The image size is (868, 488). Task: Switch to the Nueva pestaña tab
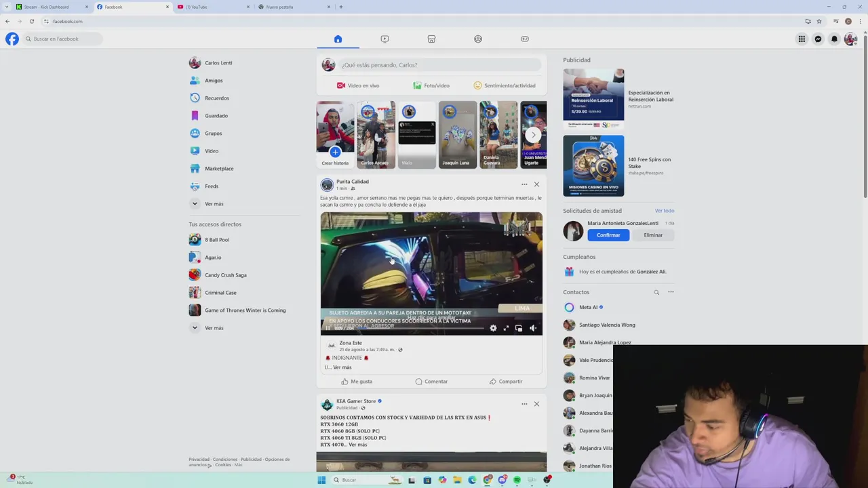[x=294, y=7]
